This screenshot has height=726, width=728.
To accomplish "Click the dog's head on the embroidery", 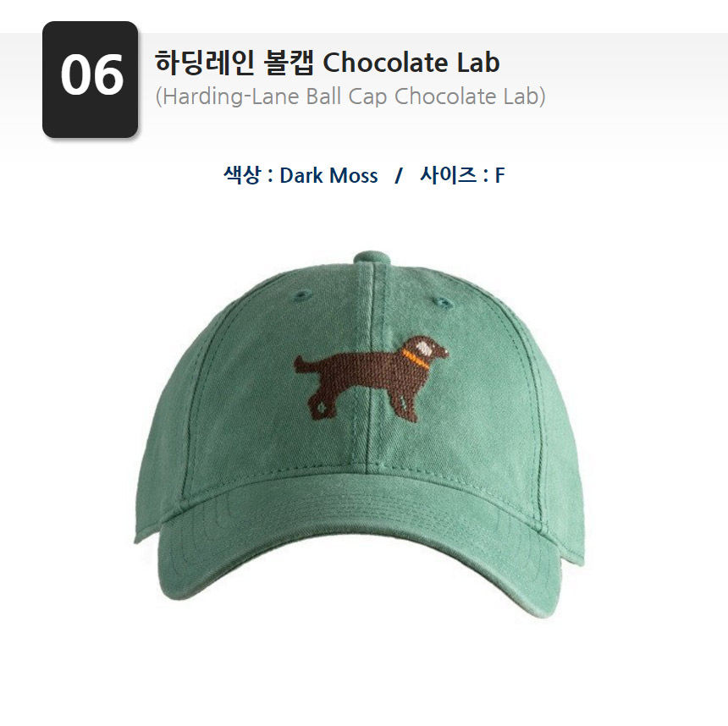I will 428,348.
